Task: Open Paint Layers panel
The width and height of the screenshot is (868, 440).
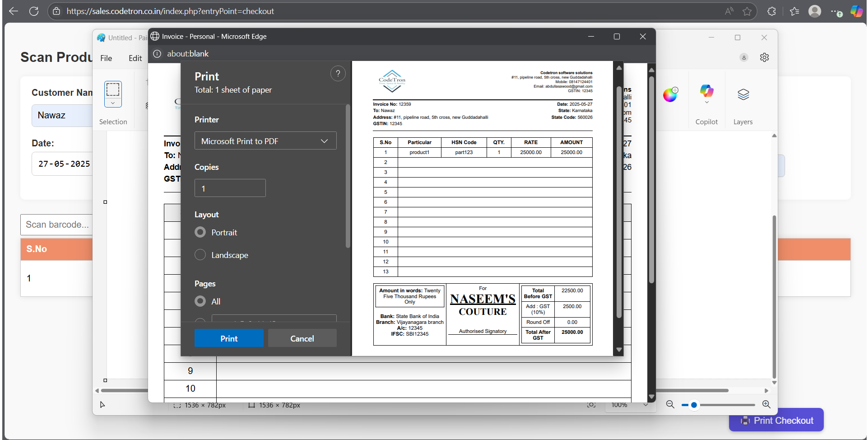Action: (x=743, y=94)
